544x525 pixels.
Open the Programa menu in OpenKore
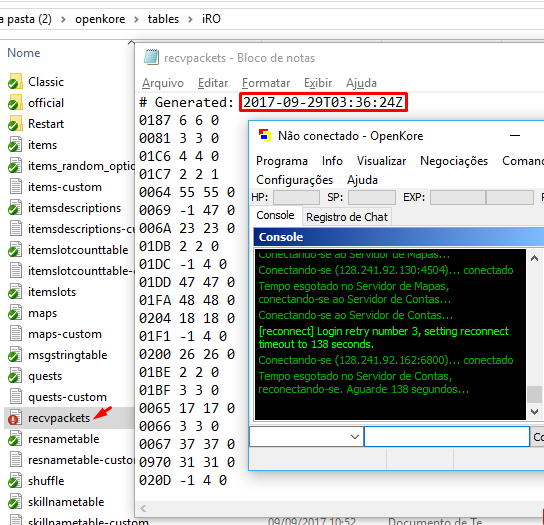click(x=282, y=161)
